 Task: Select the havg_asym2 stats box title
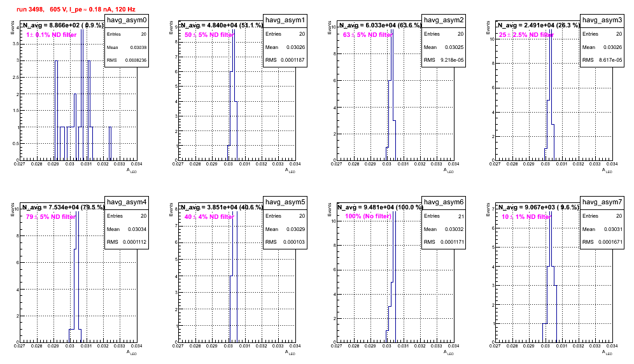tap(444, 20)
